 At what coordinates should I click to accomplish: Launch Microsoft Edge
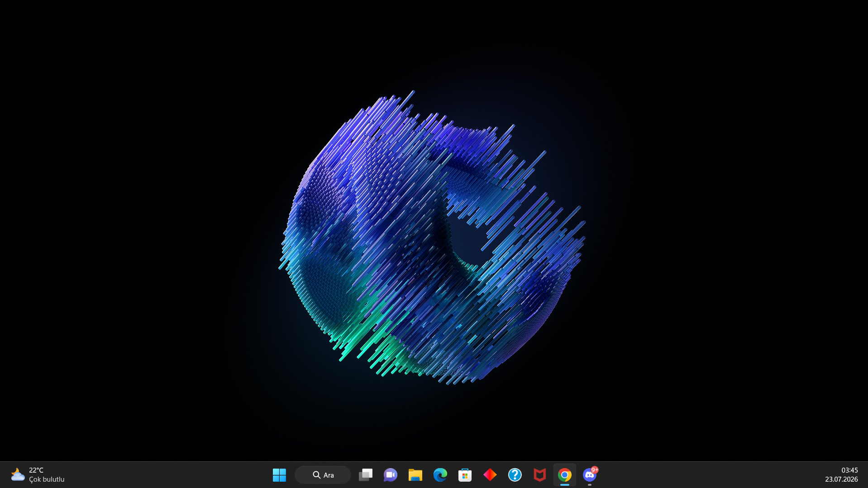[x=440, y=475]
